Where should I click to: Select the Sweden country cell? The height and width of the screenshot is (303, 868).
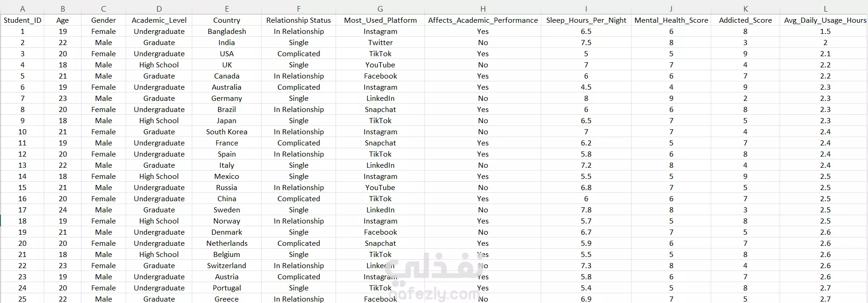click(227, 210)
